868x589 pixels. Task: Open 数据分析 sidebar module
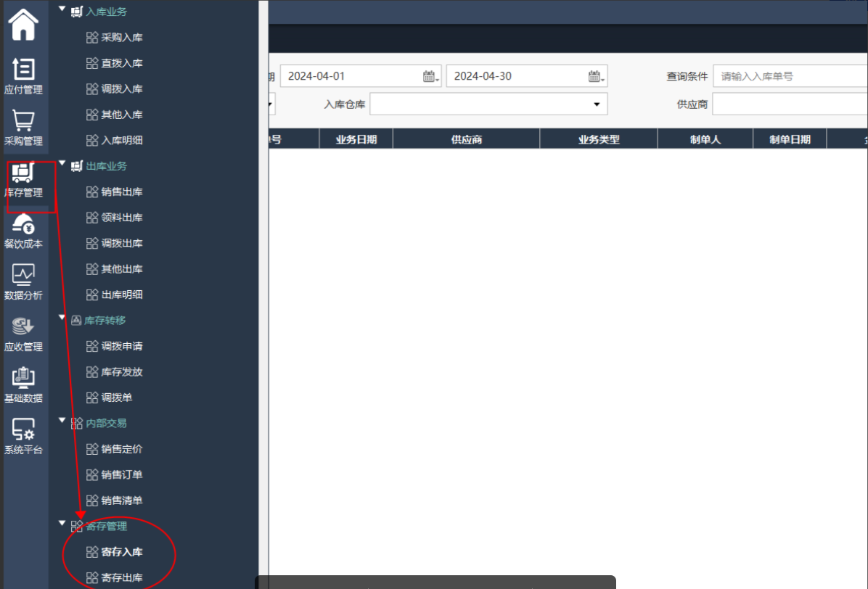[x=23, y=283]
